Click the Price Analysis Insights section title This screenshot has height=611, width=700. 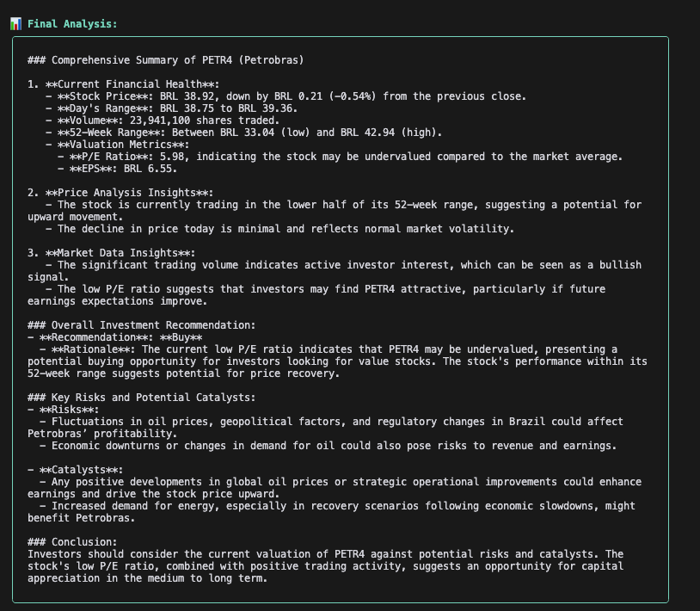[x=120, y=193]
